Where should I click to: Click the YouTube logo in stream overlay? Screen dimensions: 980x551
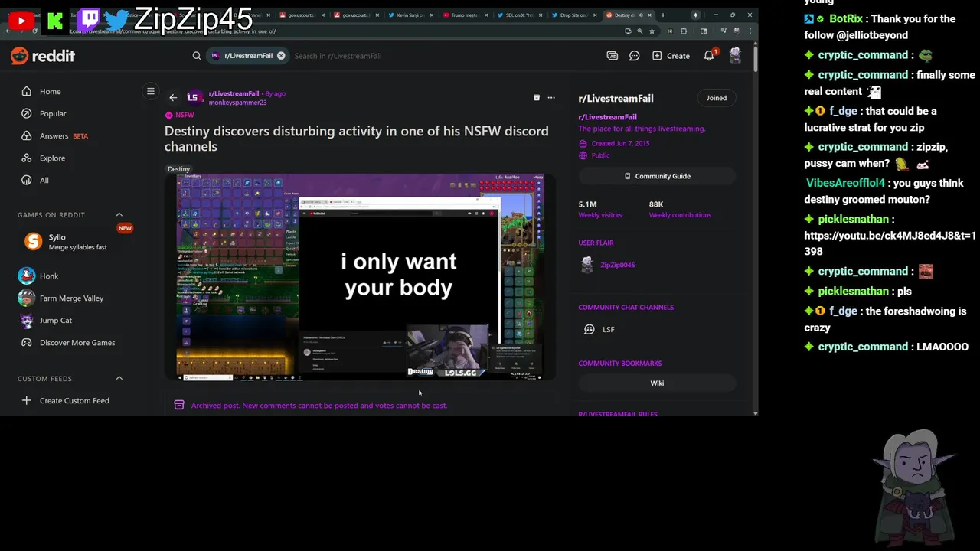click(x=21, y=21)
